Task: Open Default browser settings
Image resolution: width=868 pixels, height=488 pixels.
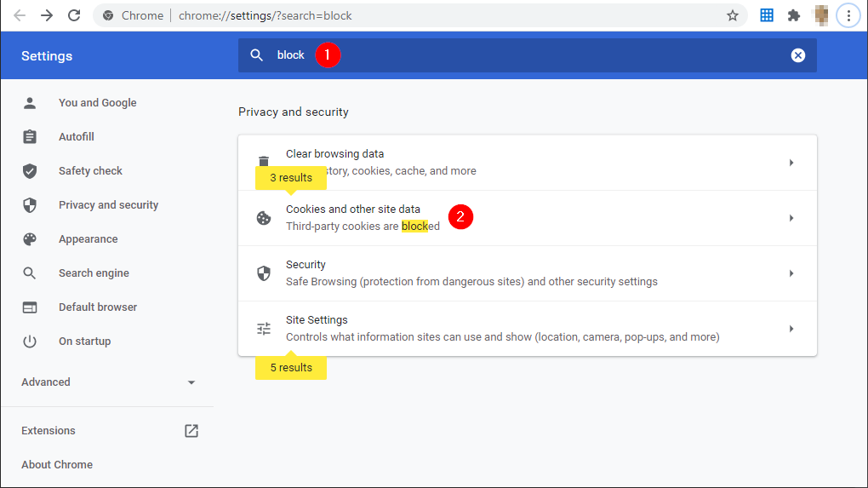Action: pos(97,307)
